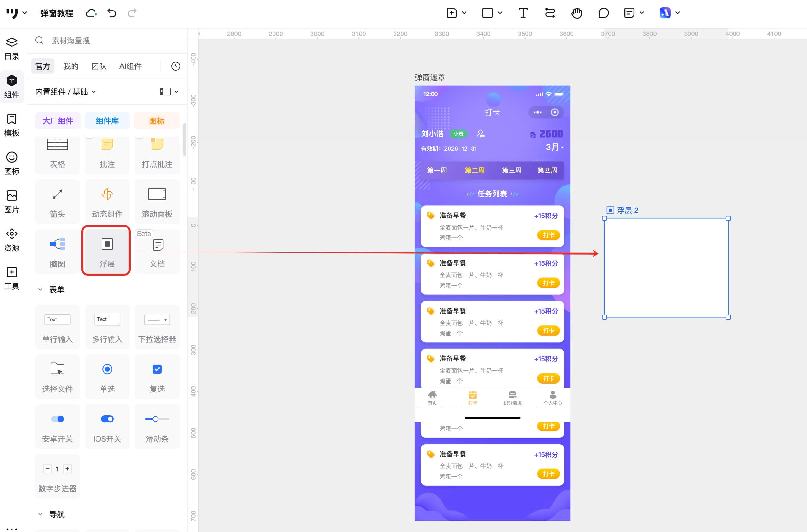The image size is (807, 532).
Task: Pick the 复选 checkbox component
Action: point(157,376)
